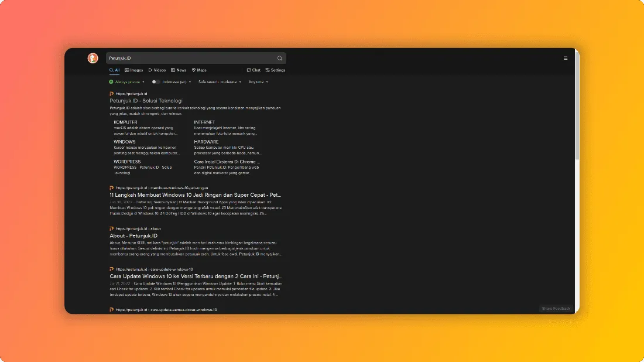The image size is (644, 362).
Task: Open the HARDWARE sitelink
Action: click(x=206, y=142)
